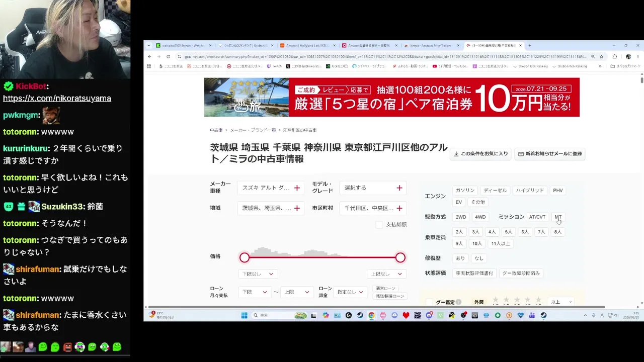Switch to the Amazonの価格推移 tab

pos(369,46)
